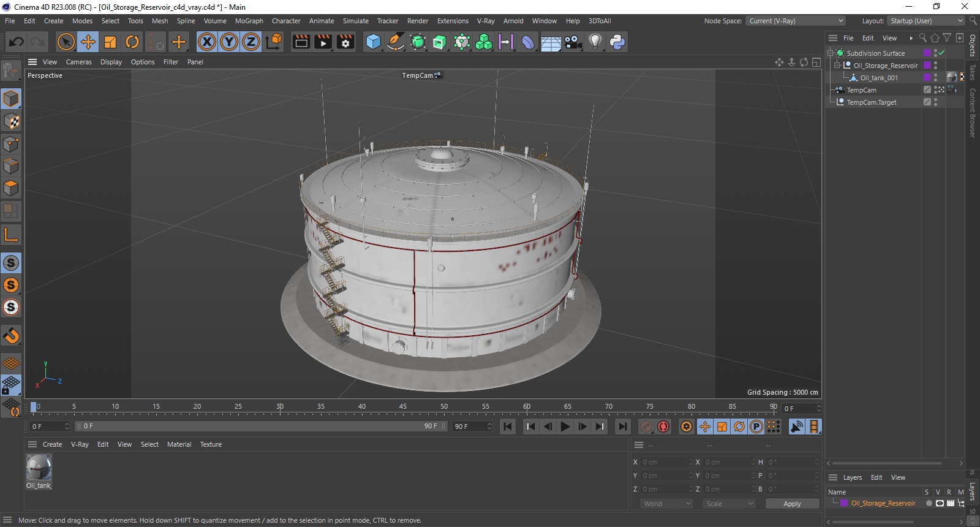Image resolution: width=980 pixels, height=527 pixels.
Task: Click Render View clapperboard icon
Action: coord(301,42)
